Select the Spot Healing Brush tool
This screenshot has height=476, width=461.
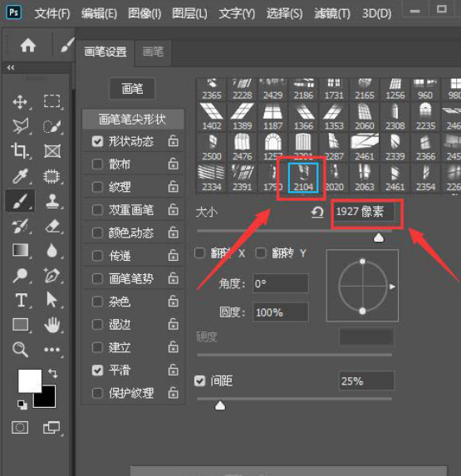(51, 176)
